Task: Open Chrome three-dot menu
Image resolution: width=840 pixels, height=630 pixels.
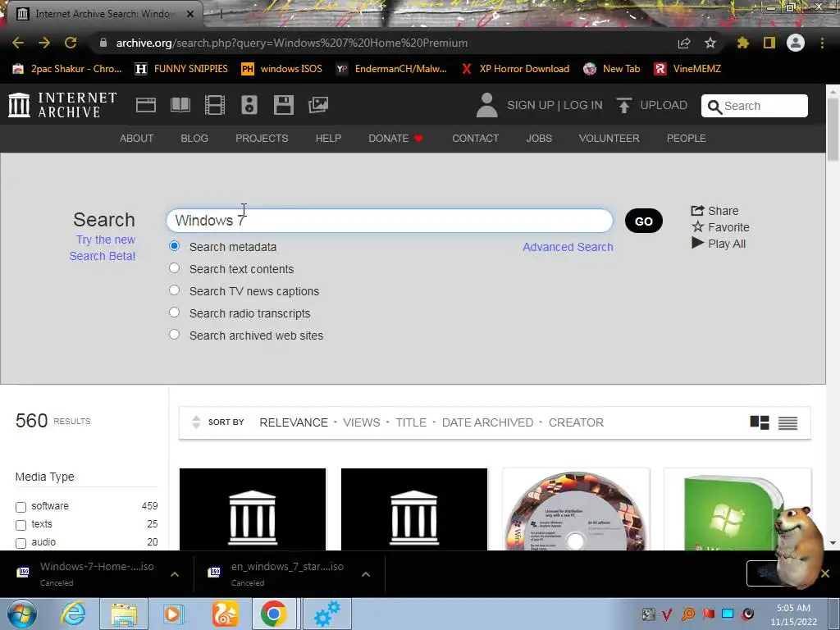Action: 822,43
